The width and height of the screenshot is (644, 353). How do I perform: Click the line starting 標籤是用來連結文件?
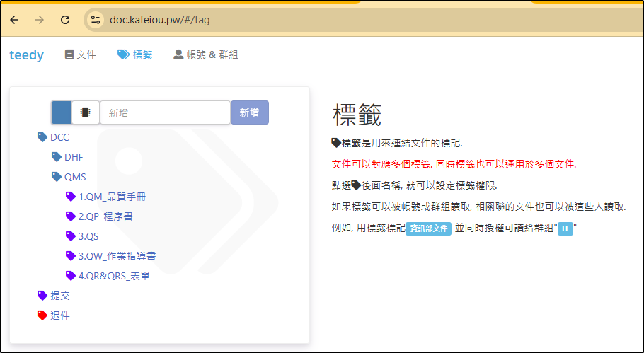(x=397, y=143)
